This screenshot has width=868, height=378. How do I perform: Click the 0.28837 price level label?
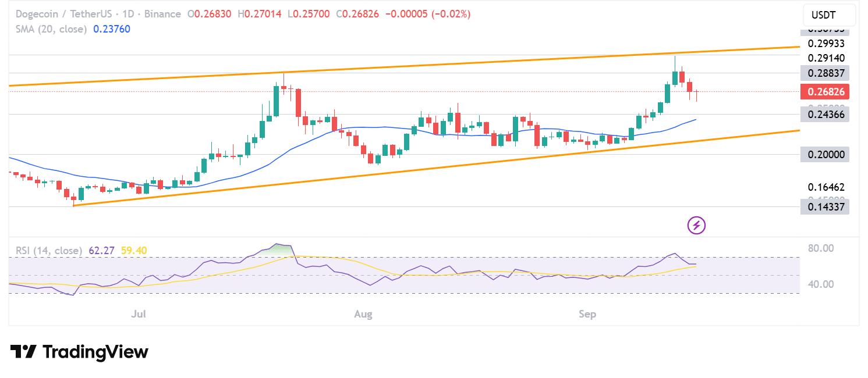[824, 73]
